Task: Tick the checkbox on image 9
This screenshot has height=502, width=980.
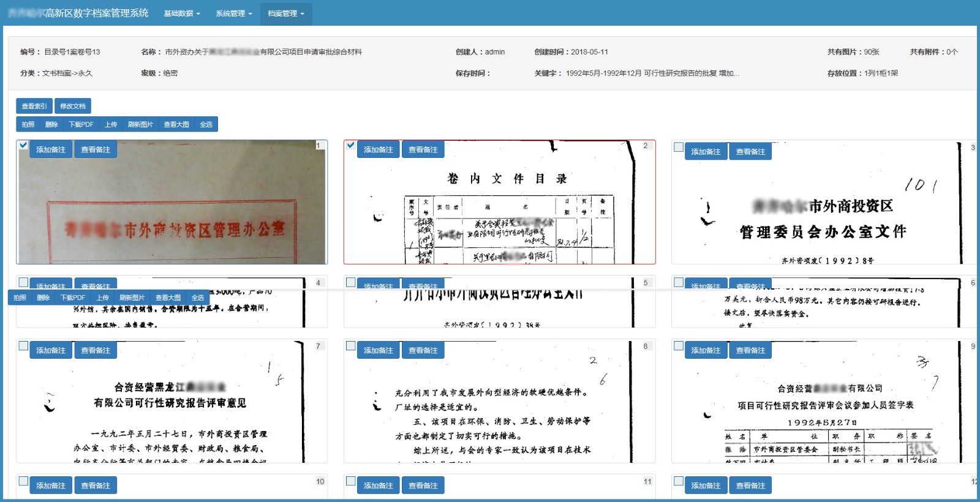Action: (679, 346)
